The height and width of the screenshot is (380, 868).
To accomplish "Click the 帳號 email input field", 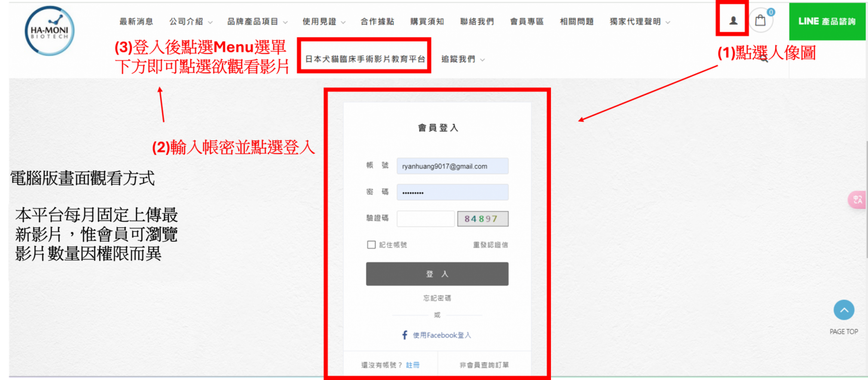I will (452, 166).
